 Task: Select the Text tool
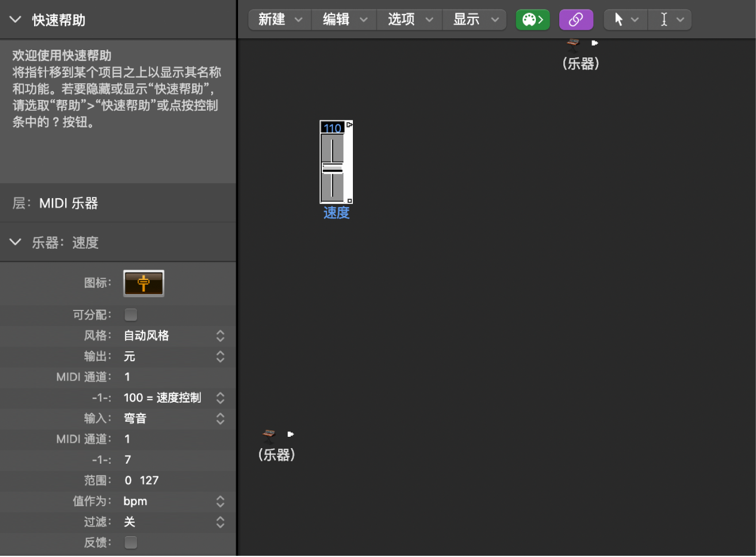click(666, 19)
